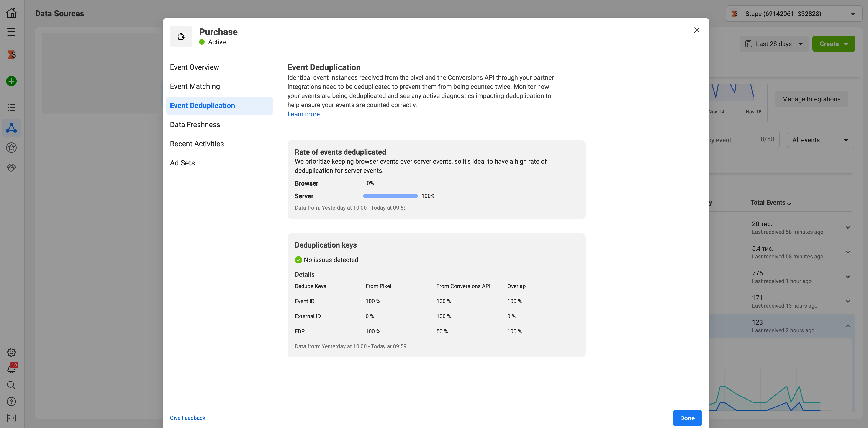
Task: Sort by the Total Events arrow
Action: click(x=789, y=203)
